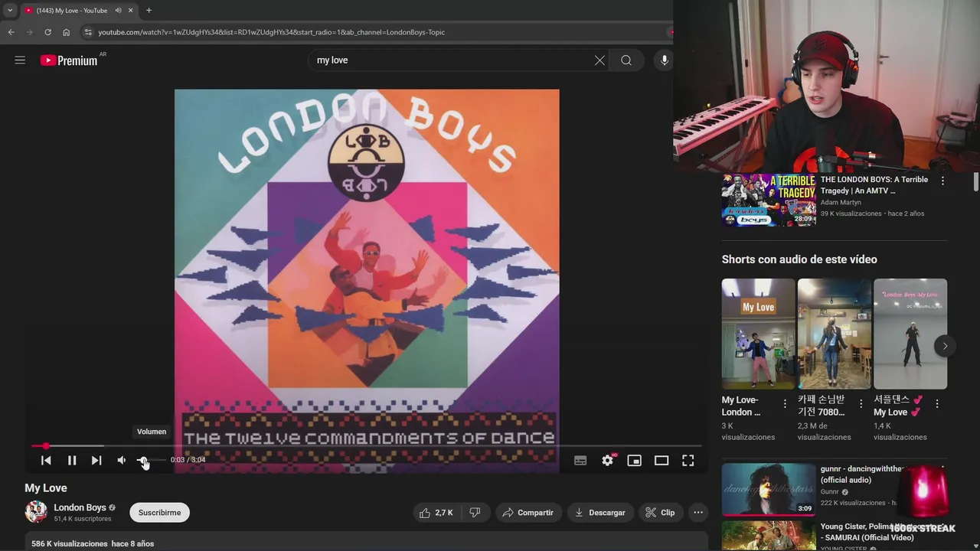Click the magnifier search button

626,60
